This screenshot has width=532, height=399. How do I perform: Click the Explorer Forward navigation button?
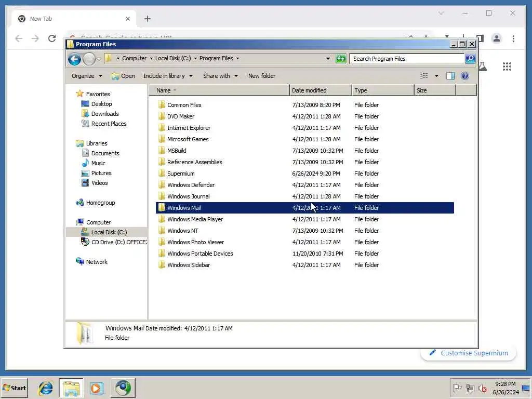(x=89, y=59)
